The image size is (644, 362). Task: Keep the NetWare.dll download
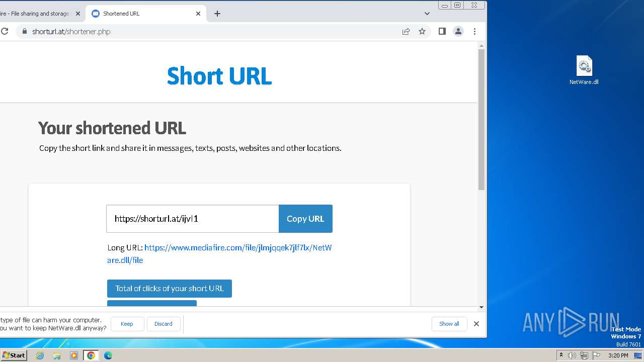pyautogui.click(x=127, y=324)
